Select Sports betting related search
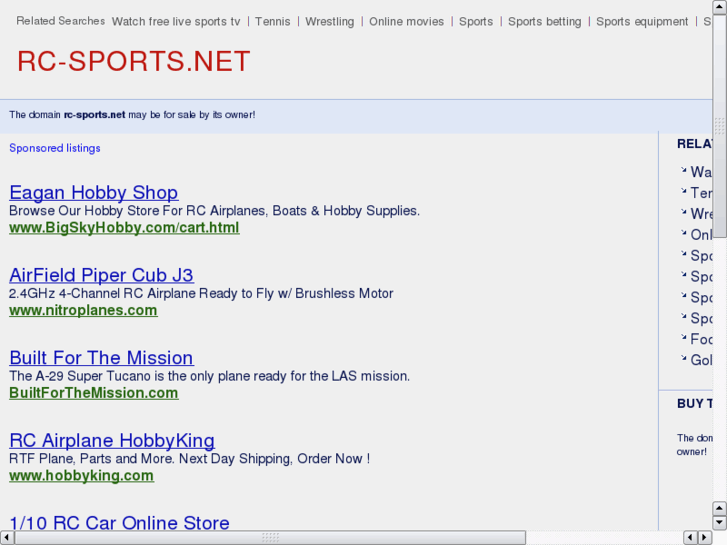Screen dimensions: 727x545 tap(545, 22)
